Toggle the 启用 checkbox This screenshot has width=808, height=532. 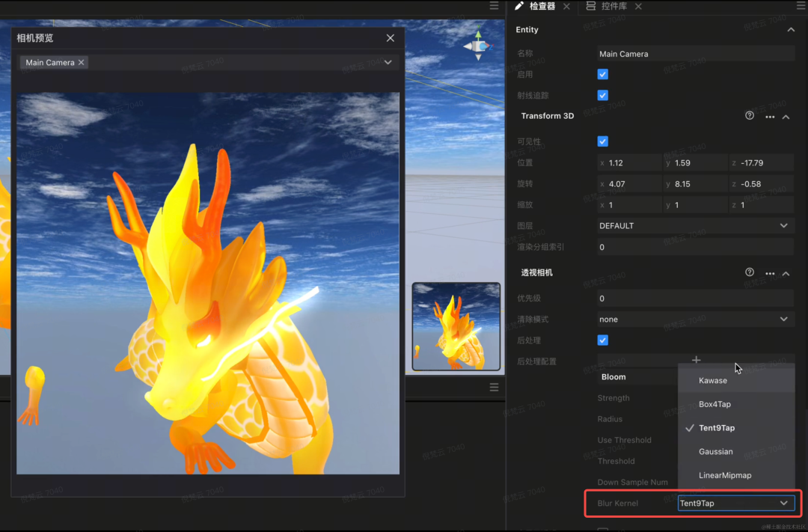603,74
